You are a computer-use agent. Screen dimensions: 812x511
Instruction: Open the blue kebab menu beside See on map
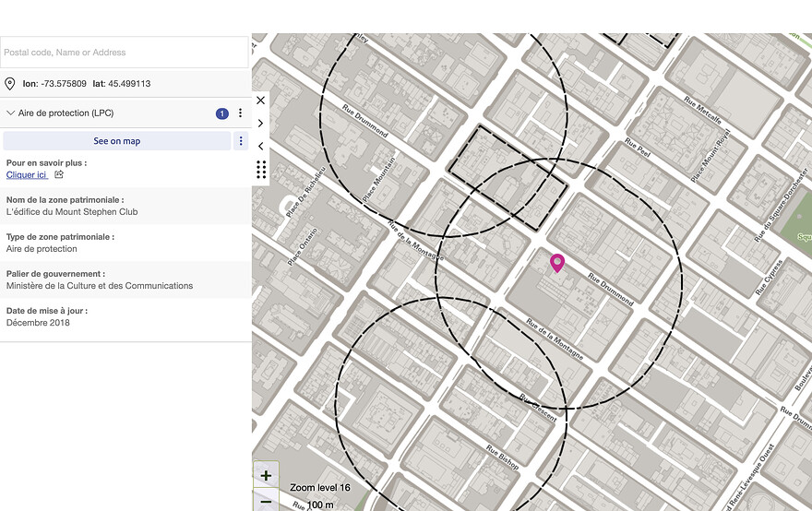coord(241,141)
